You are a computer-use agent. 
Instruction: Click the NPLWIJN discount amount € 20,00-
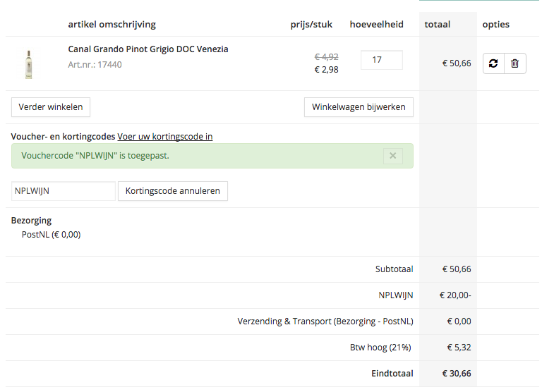pyautogui.click(x=455, y=295)
